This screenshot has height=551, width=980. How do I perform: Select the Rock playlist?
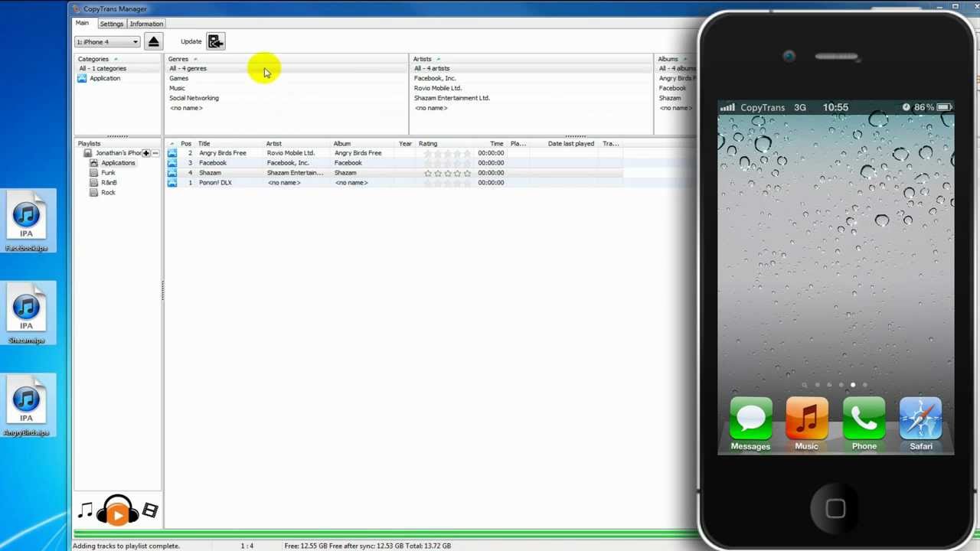[x=108, y=193]
